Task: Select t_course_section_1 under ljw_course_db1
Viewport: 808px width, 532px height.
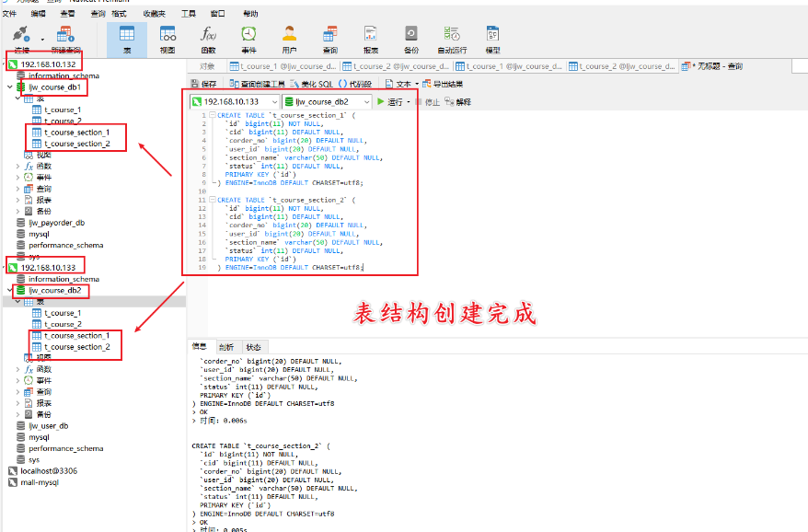Action: [x=76, y=133]
